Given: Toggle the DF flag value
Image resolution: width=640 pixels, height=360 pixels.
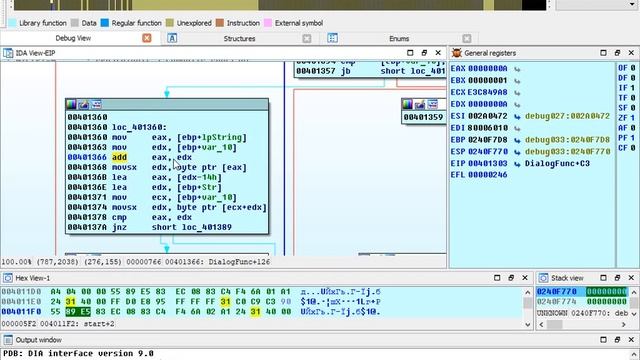Looking at the screenshot, I should point(633,78).
